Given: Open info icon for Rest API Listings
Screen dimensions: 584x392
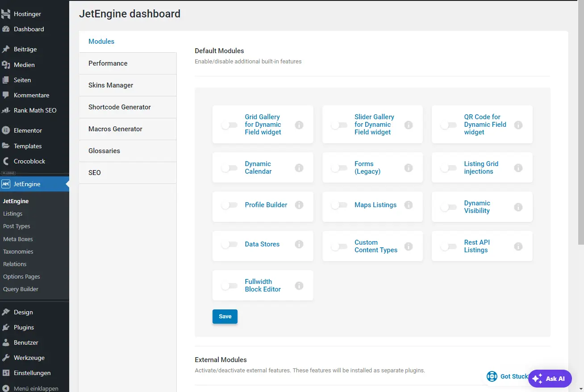Looking at the screenshot, I should point(518,246).
